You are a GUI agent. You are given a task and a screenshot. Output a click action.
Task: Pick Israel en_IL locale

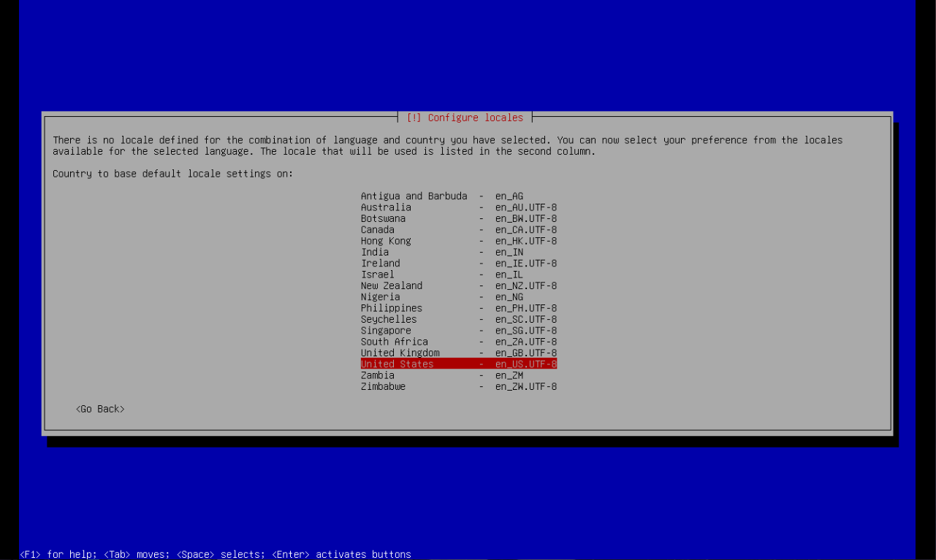pyautogui.click(x=458, y=275)
